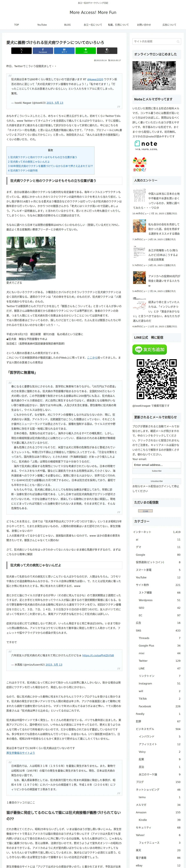Open the 愛犬でござる dog photo
This screenshot has width=186, height=868.
(x=31, y=258)
